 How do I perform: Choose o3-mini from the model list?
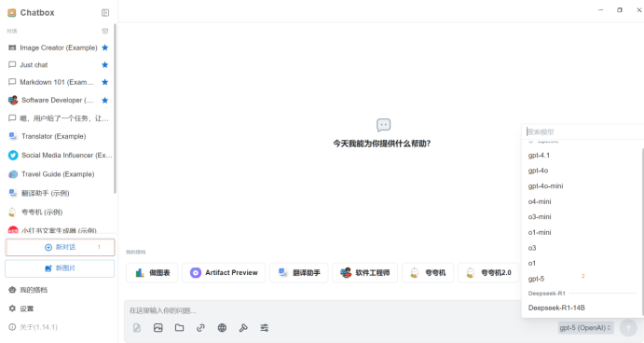(x=582, y=217)
